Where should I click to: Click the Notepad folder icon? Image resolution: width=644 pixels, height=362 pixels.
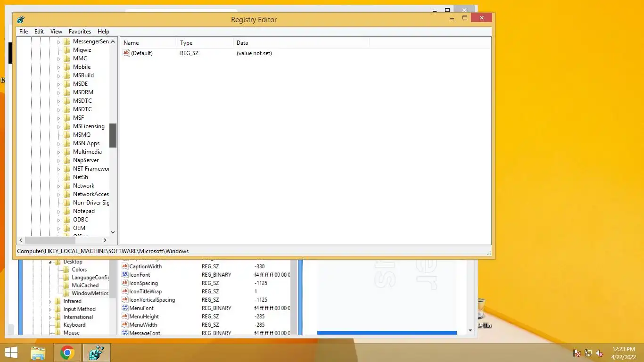click(x=66, y=211)
